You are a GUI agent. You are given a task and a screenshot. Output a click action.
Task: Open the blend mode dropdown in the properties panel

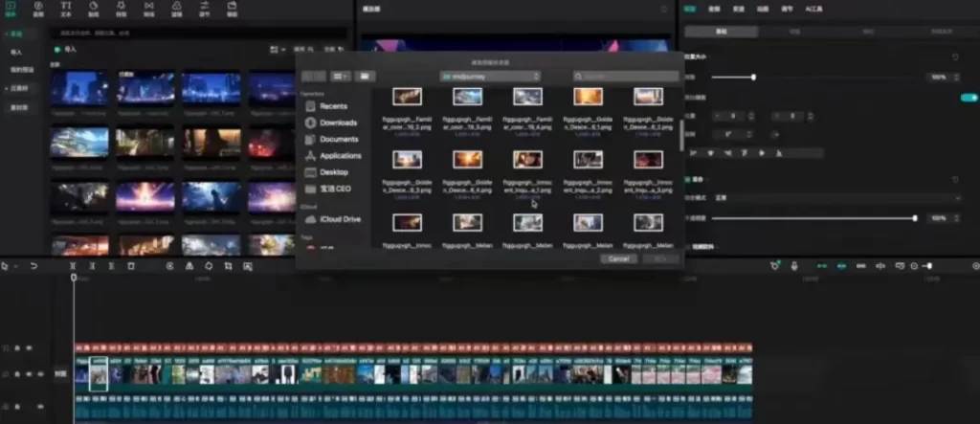pyautogui.click(x=837, y=197)
